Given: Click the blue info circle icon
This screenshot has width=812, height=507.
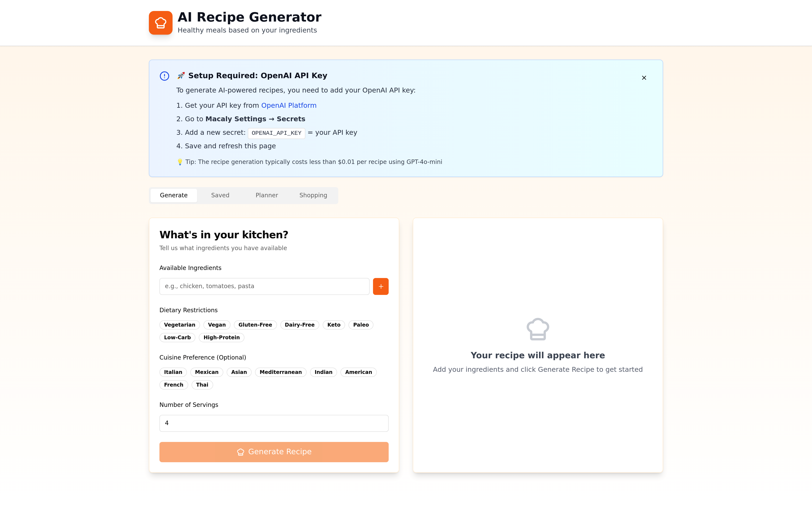Looking at the screenshot, I should coord(165,76).
